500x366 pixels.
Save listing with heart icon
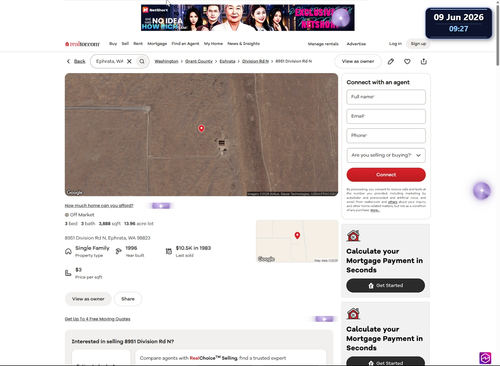click(407, 61)
